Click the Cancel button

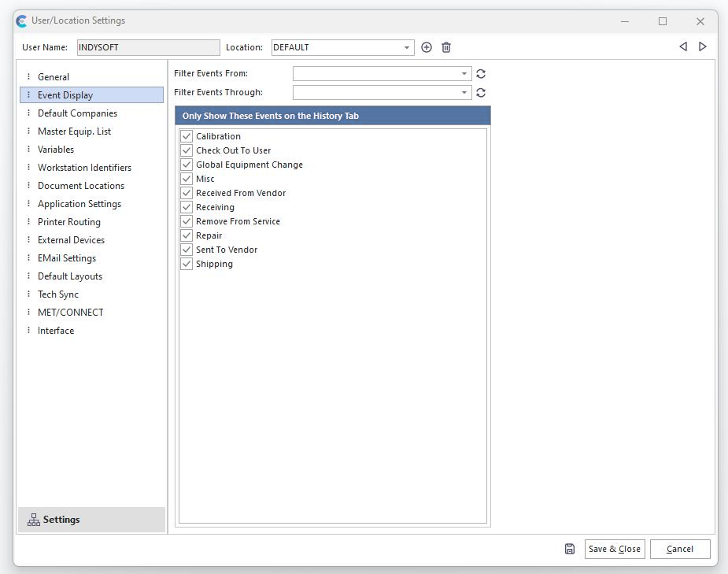[x=680, y=549]
